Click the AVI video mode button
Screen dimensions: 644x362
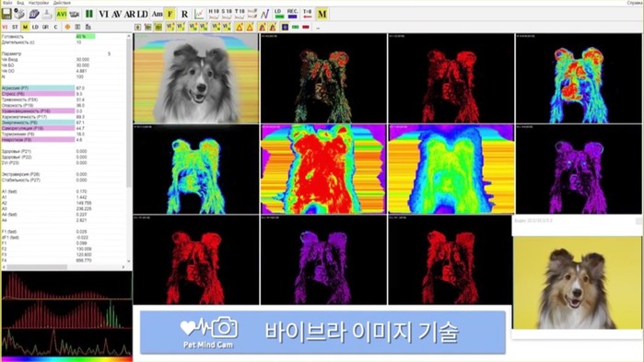pos(61,14)
